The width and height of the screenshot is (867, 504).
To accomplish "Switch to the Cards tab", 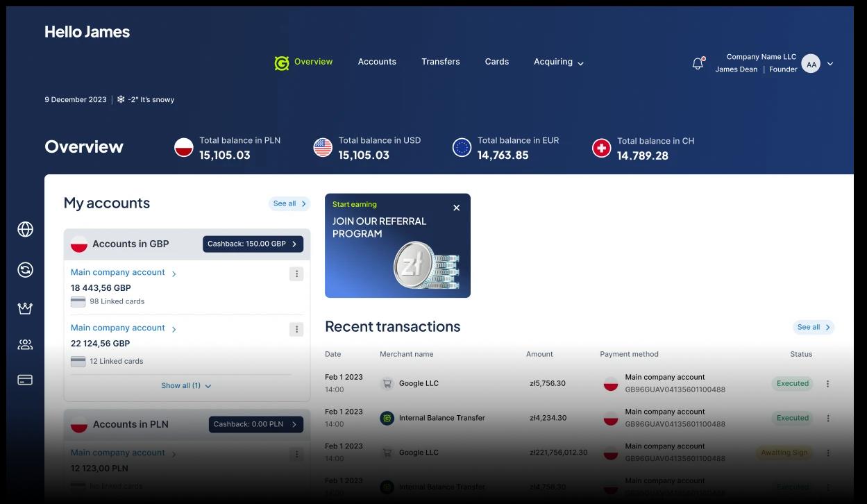I will tap(497, 62).
